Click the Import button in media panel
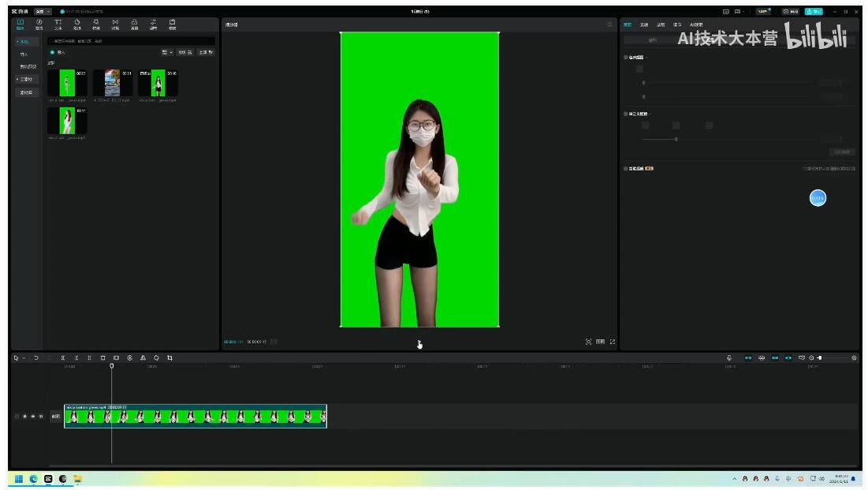This screenshot has height=490, width=868. pyautogui.click(x=58, y=52)
